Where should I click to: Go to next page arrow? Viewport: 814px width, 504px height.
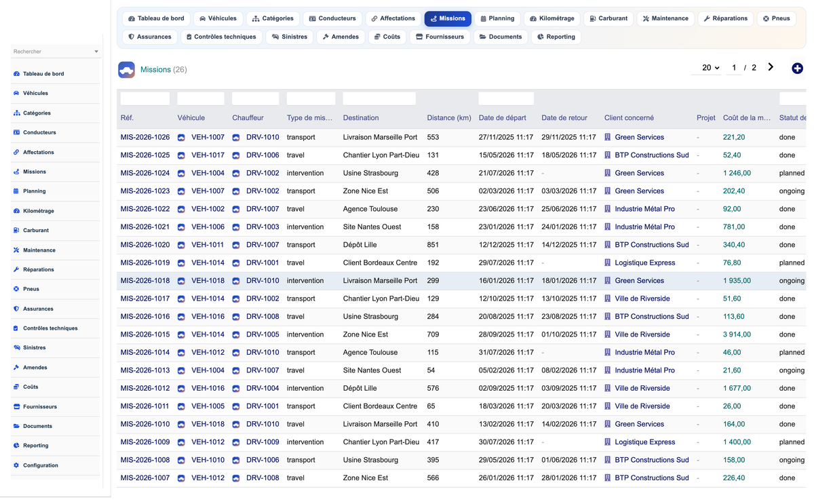click(x=771, y=67)
